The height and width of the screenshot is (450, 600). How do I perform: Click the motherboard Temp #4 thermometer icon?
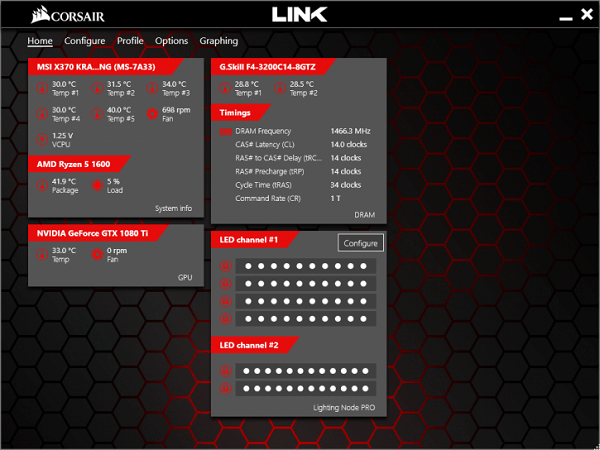pyautogui.click(x=42, y=114)
